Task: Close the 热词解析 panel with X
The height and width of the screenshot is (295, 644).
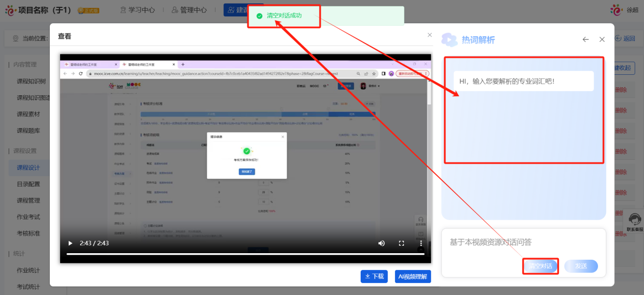Action: pyautogui.click(x=602, y=39)
